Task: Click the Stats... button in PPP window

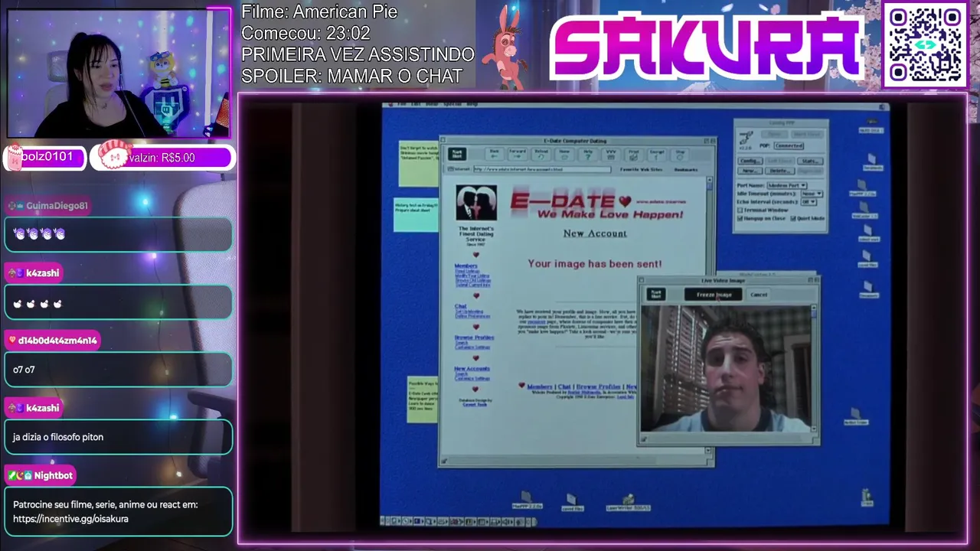Action: tap(810, 161)
